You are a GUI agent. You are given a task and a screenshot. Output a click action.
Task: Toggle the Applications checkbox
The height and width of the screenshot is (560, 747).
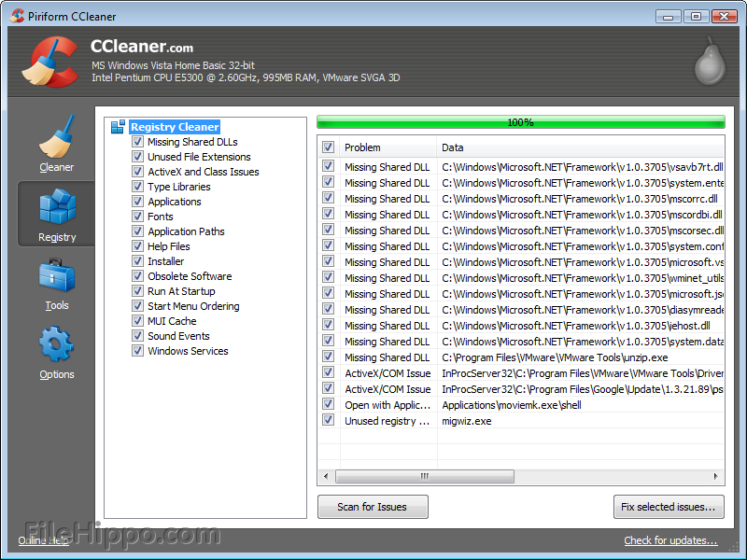click(x=137, y=201)
